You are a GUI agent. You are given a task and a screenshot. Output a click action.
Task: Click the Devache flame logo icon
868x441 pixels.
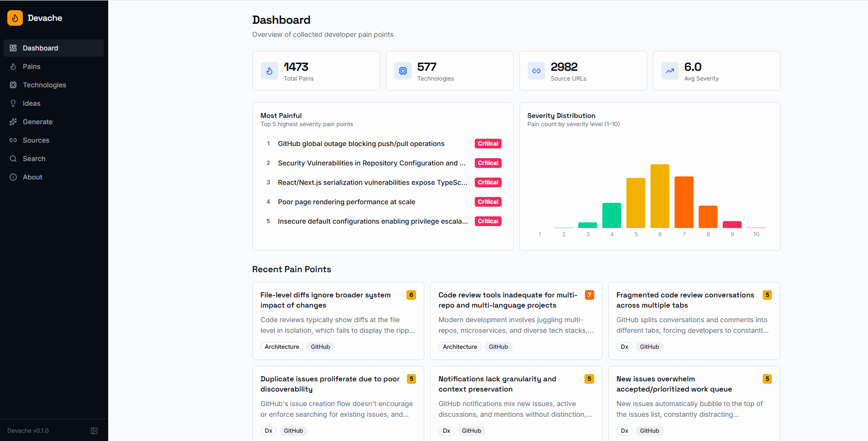15,18
